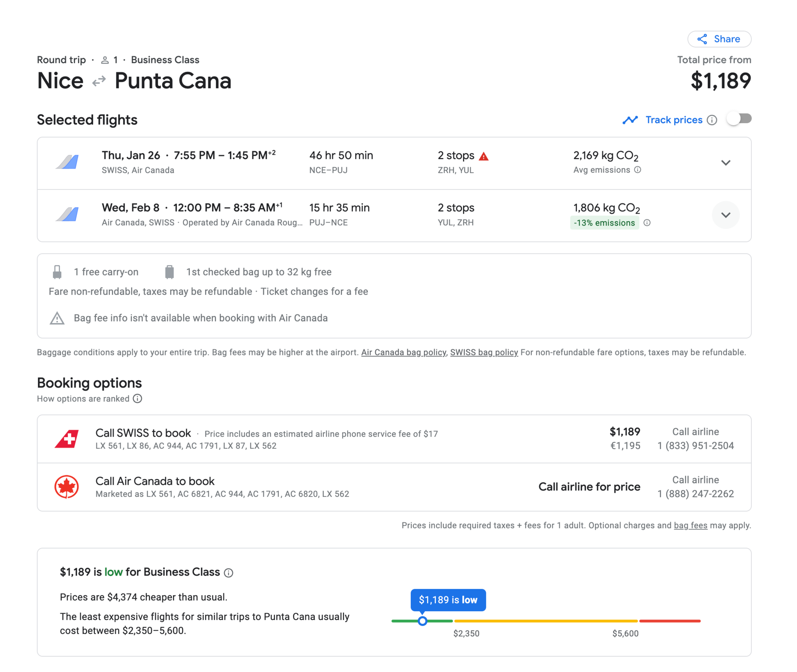
Task: Select the Call SWISS to book option
Action: (143, 433)
